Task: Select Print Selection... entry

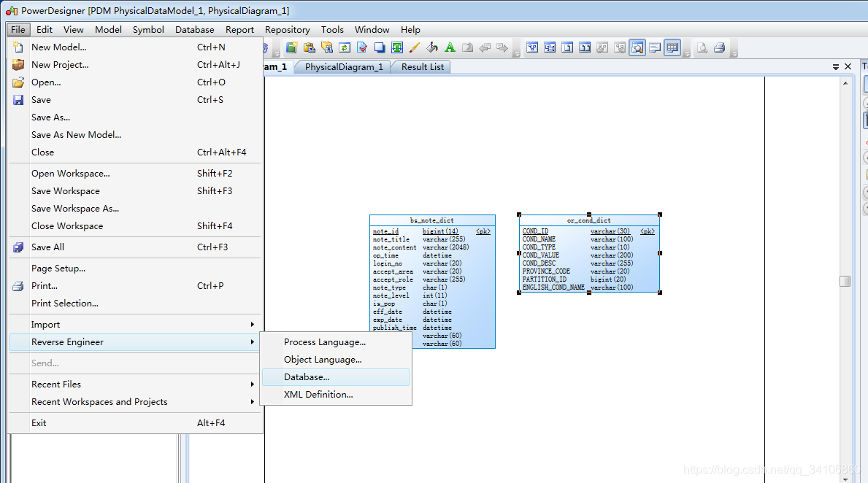Action: click(x=135, y=304)
